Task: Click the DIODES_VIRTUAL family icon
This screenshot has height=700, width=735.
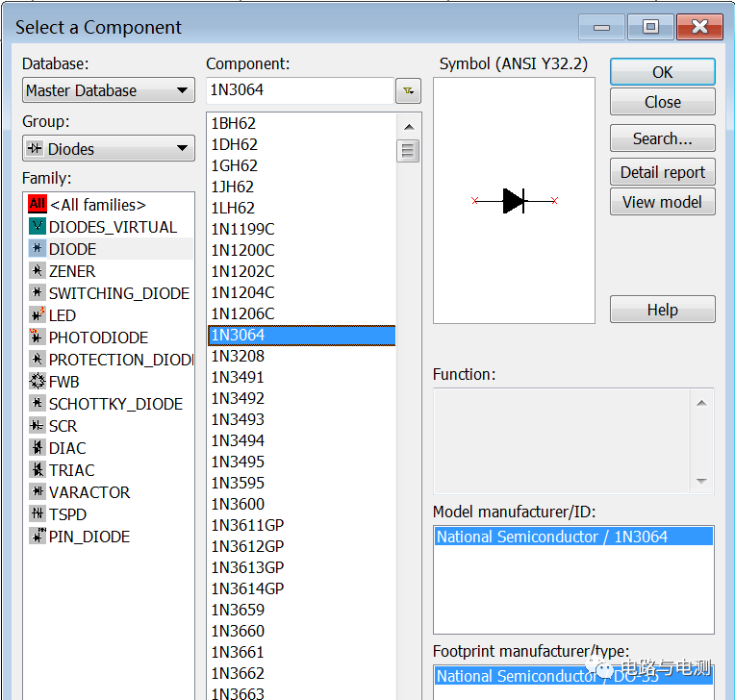Action: (37, 227)
